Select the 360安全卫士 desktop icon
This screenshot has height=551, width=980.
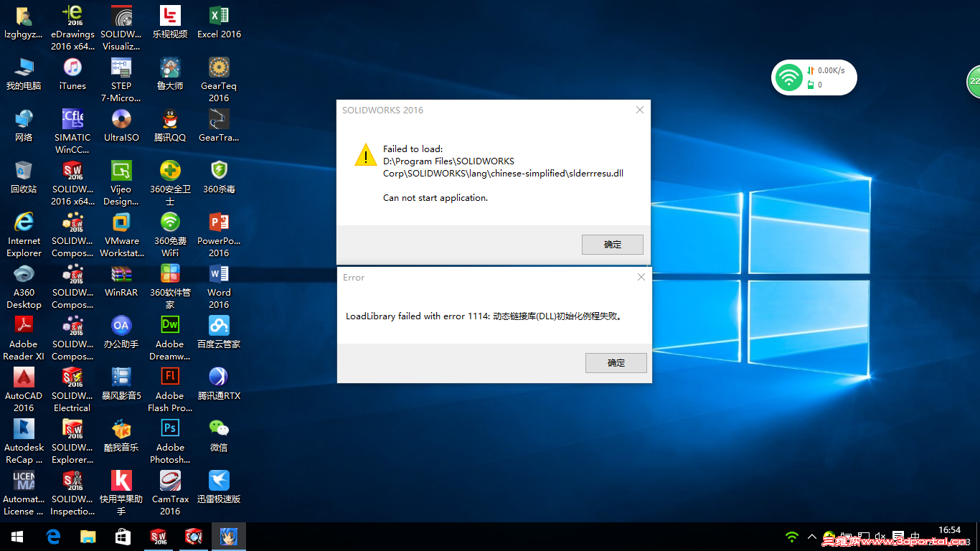[170, 183]
